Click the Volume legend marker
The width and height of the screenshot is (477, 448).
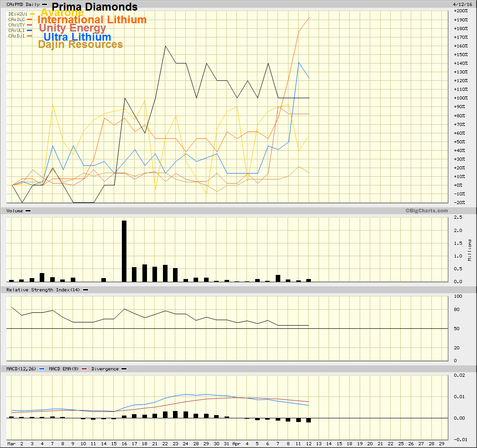[28, 211]
